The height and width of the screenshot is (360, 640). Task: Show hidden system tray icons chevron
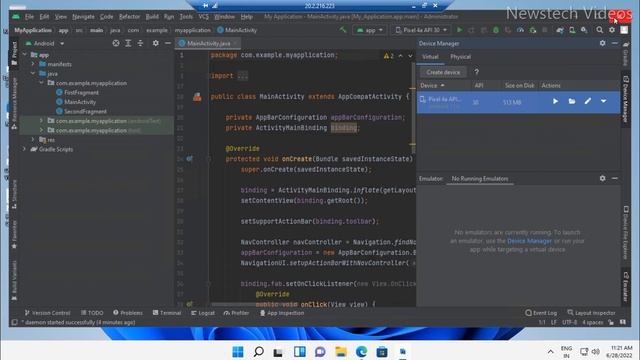(551, 352)
